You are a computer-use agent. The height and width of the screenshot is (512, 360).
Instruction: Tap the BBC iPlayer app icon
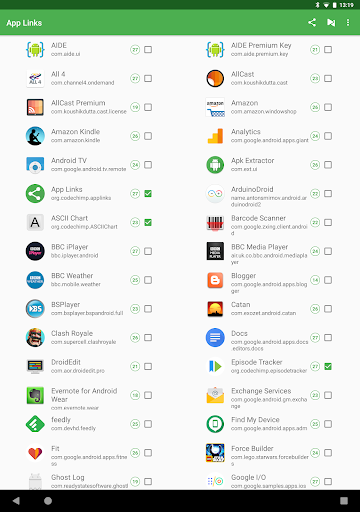[35, 251]
